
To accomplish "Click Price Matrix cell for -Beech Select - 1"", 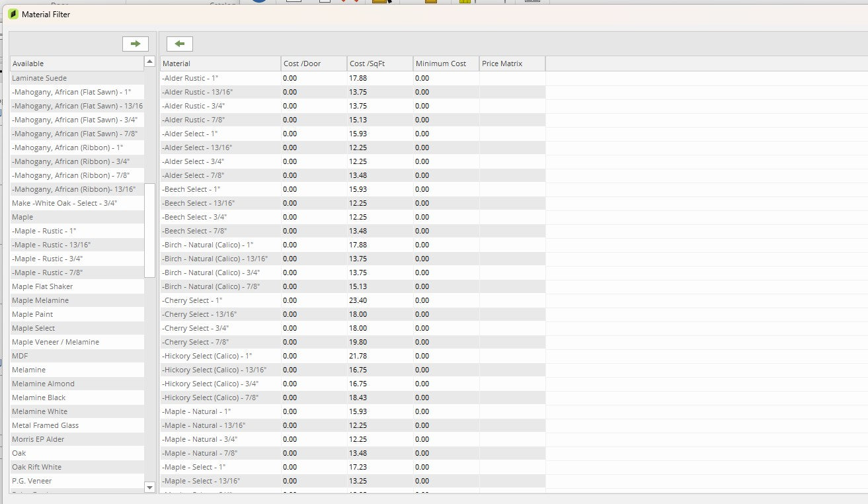I will point(512,189).
